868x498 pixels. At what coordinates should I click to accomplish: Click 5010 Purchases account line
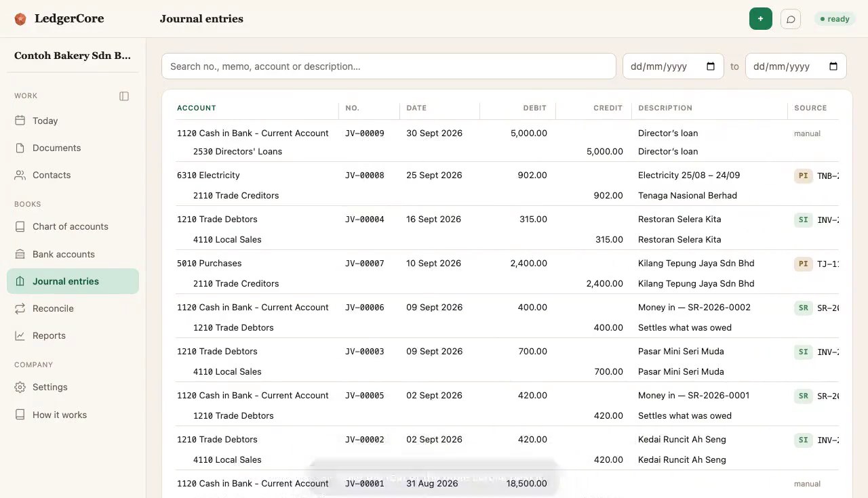pos(210,264)
